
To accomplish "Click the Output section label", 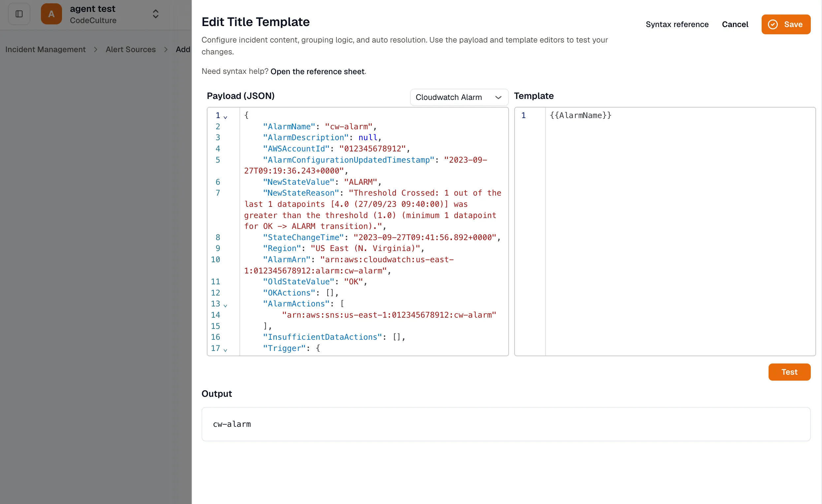I will click(216, 394).
